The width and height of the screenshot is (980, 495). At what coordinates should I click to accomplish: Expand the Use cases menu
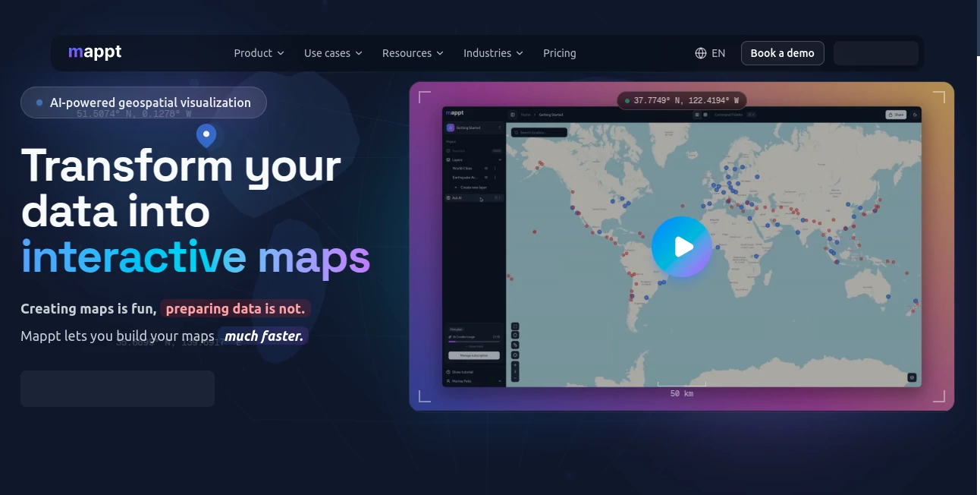333,53
